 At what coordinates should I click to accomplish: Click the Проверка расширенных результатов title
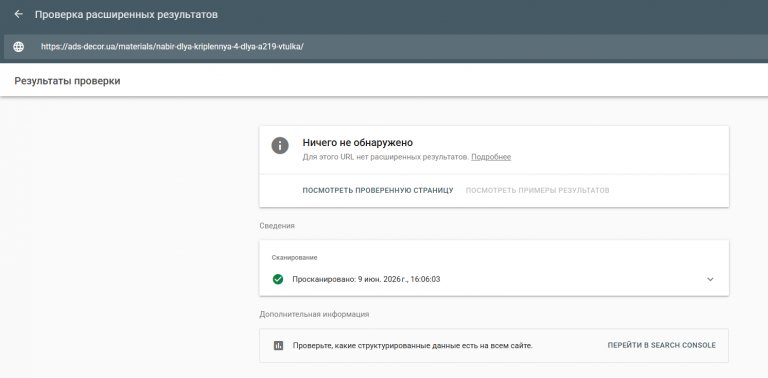coord(126,15)
